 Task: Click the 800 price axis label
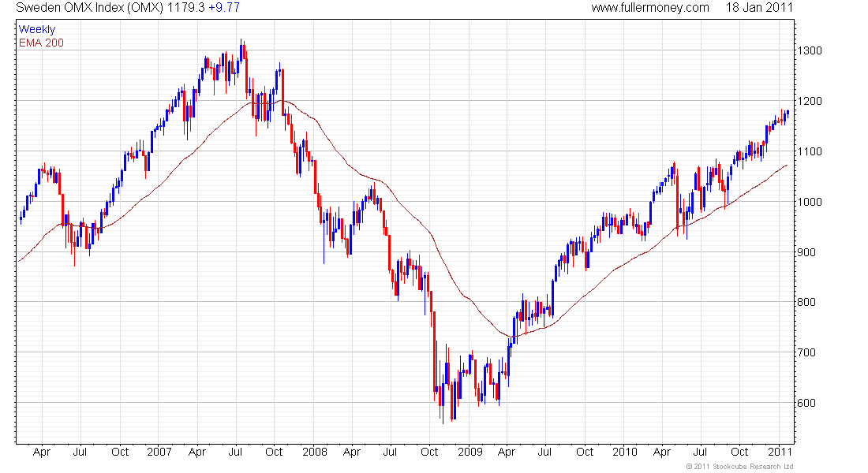click(x=806, y=302)
